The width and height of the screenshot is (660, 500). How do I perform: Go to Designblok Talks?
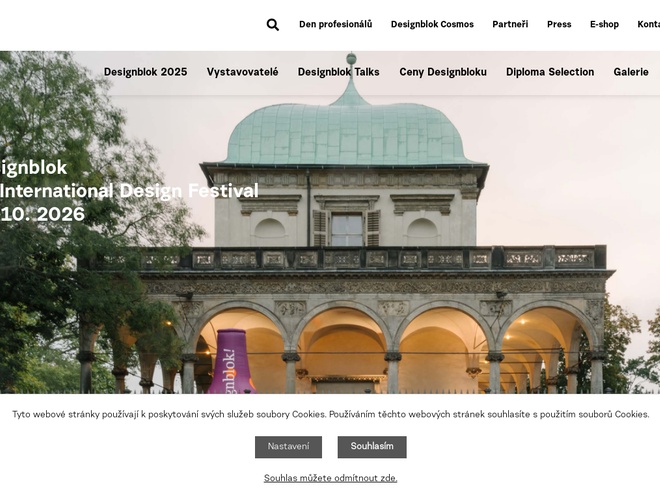click(338, 72)
